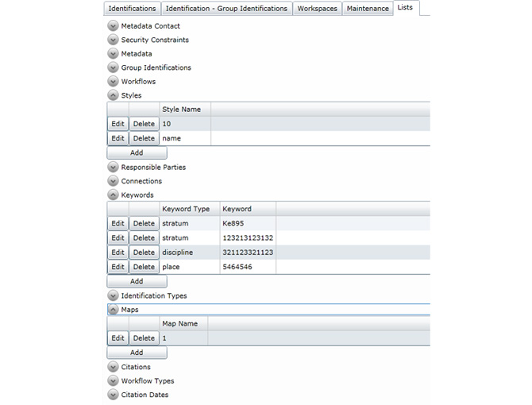Expand the Responsible Parties section
Image resolution: width=532 pixels, height=405 pixels.
[x=113, y=168]
